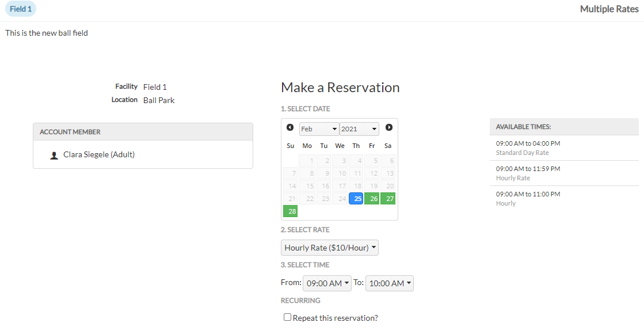Click Clara Siegele (Adult) member name

pyautogui.click(x=99, y=154)
